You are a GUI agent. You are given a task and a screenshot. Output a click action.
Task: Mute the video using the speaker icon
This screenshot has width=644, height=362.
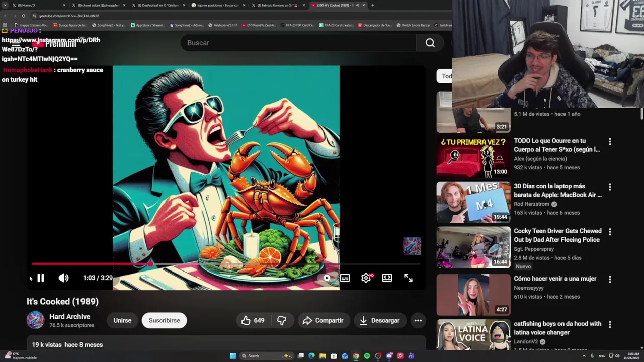[x=63, y=278]
